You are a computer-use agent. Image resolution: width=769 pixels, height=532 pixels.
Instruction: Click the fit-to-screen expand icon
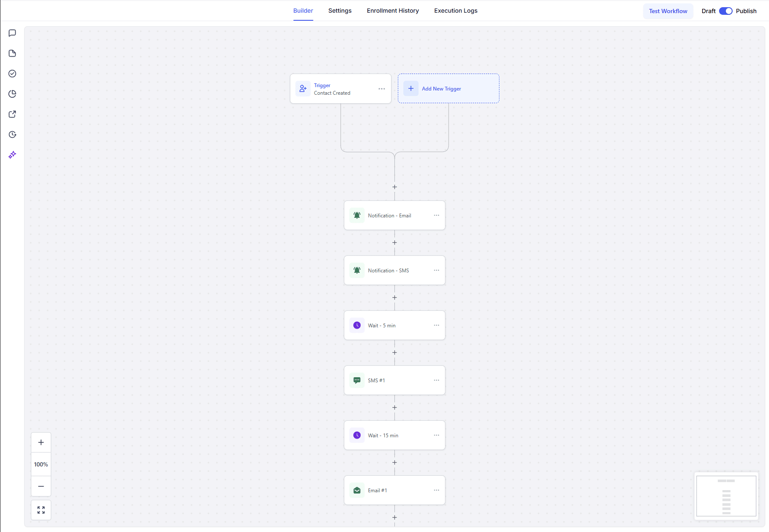click(41, 510)
